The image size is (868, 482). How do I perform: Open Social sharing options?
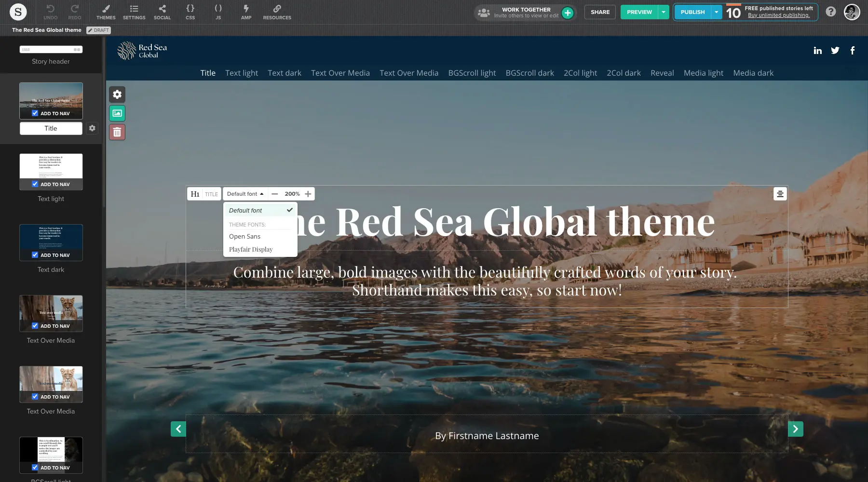coord(162,12)
